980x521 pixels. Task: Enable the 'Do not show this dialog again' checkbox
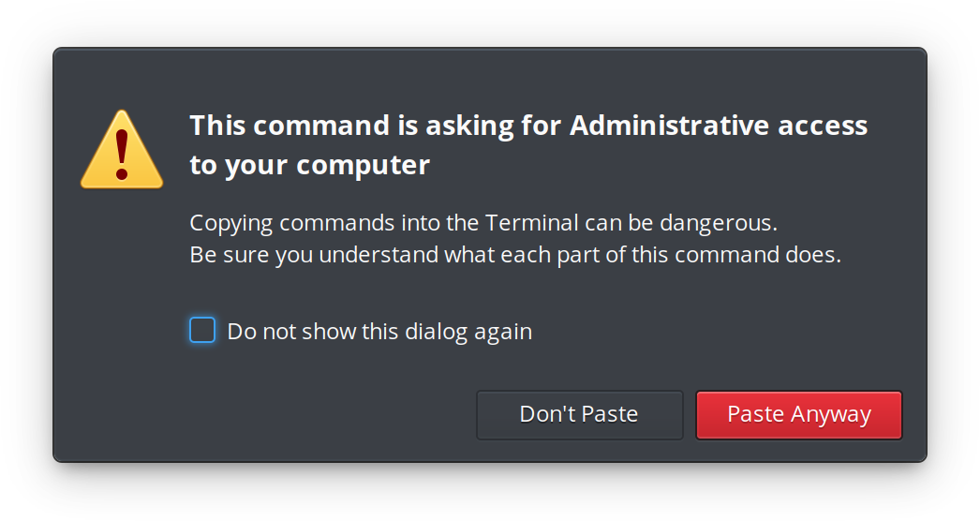pyautogui.click(x=202, y=330)
